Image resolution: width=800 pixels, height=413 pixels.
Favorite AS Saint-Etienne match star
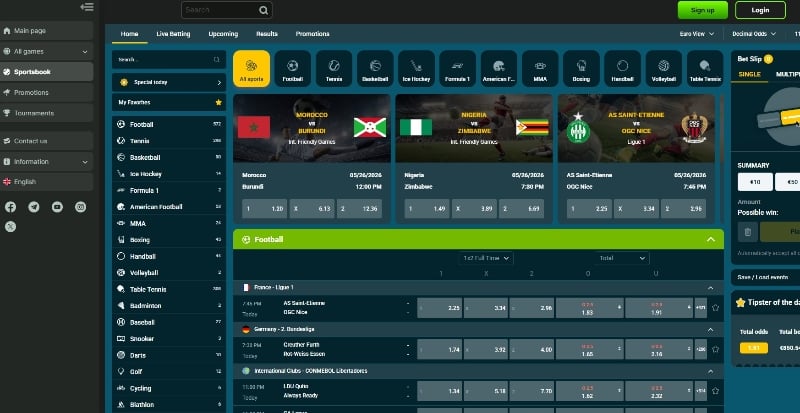[x=715, y=308]
